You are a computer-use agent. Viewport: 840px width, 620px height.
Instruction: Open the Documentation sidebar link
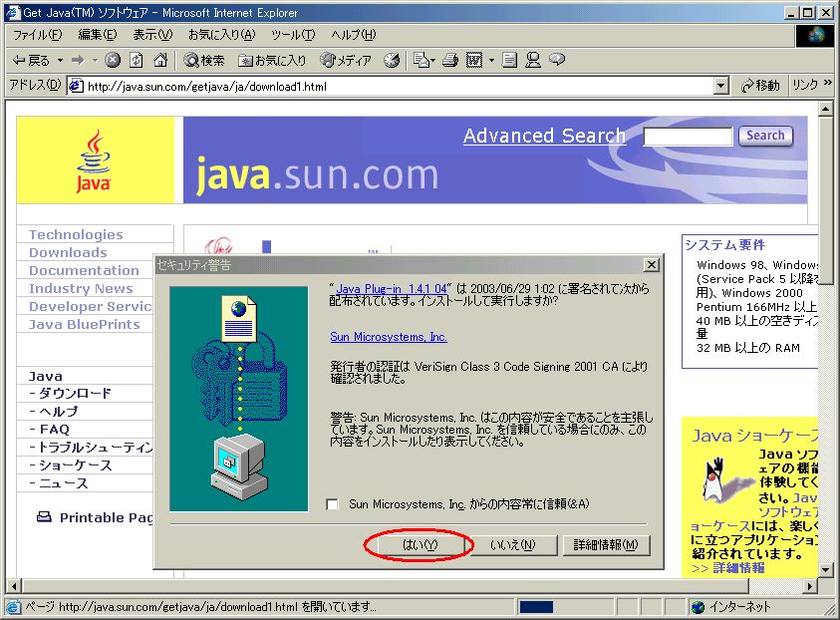coord(84,270)
